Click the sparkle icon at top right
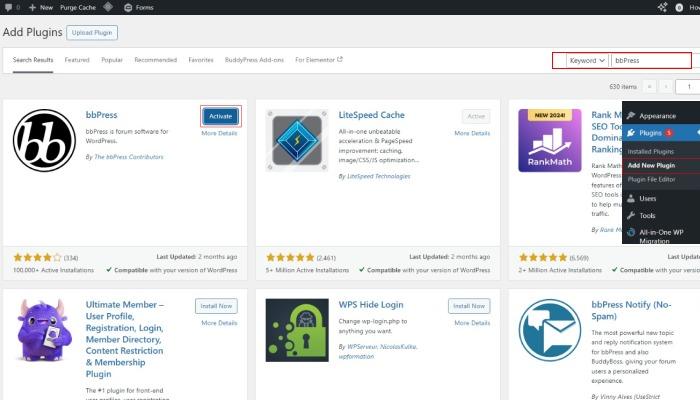Screen dimensions: 700x400 (x=662, y=7)
